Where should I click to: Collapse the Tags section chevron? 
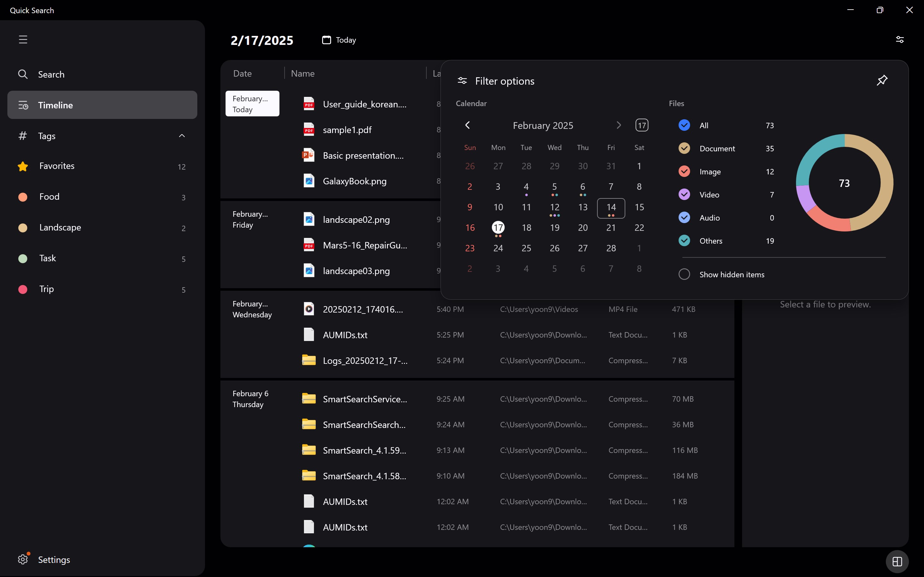(x=182, y=136)
